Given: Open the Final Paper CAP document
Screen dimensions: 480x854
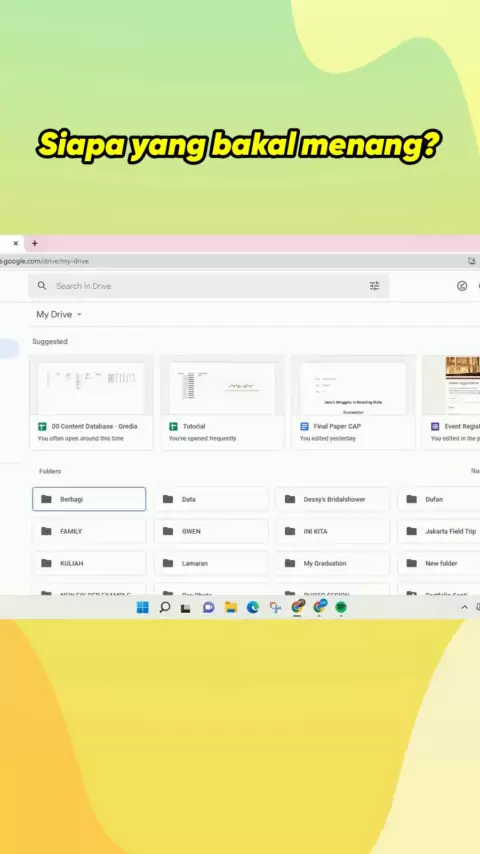Looking at the screenshot, I should (353, 402).
